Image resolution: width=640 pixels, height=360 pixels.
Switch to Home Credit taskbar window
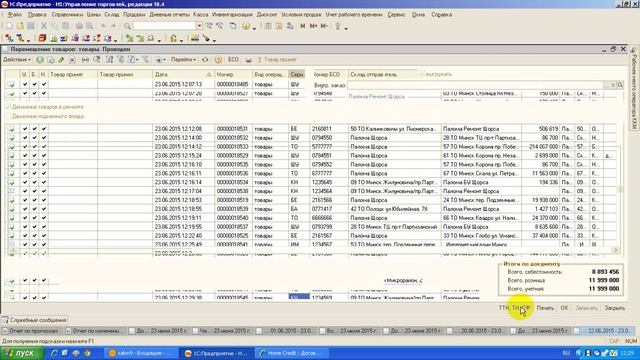[x=292, y=353]
